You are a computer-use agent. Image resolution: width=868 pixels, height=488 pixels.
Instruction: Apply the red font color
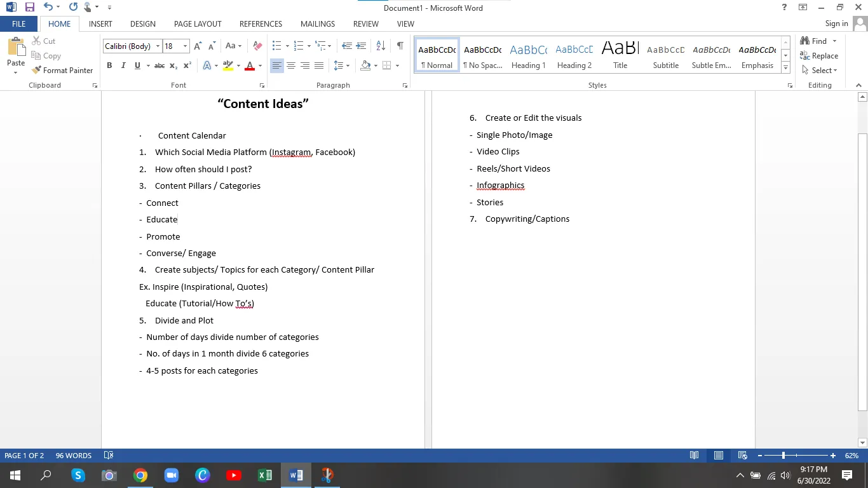coord(250,65)
